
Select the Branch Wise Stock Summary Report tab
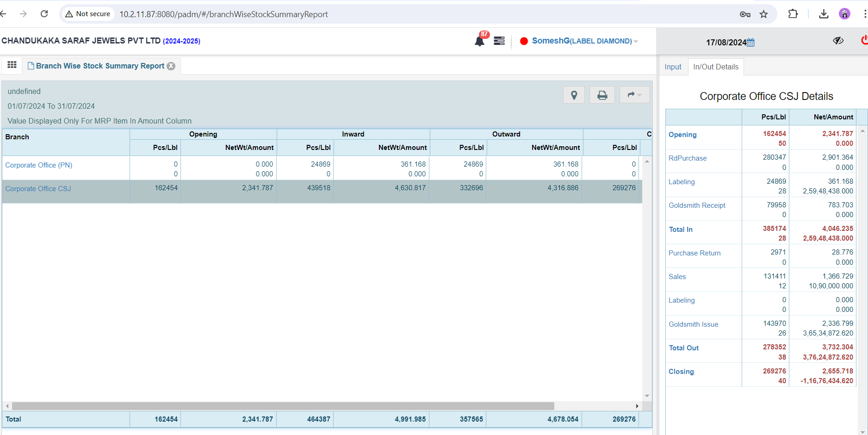100,66
